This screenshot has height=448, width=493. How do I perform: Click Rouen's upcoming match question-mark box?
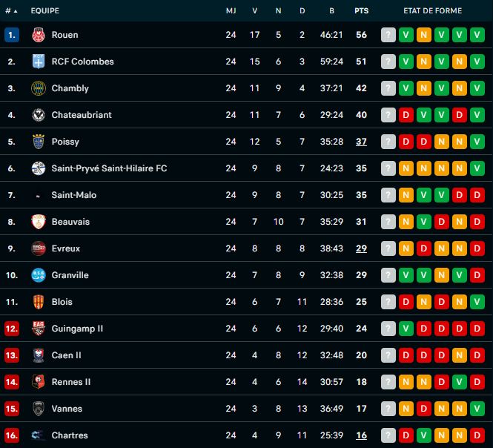click(388, 35)
